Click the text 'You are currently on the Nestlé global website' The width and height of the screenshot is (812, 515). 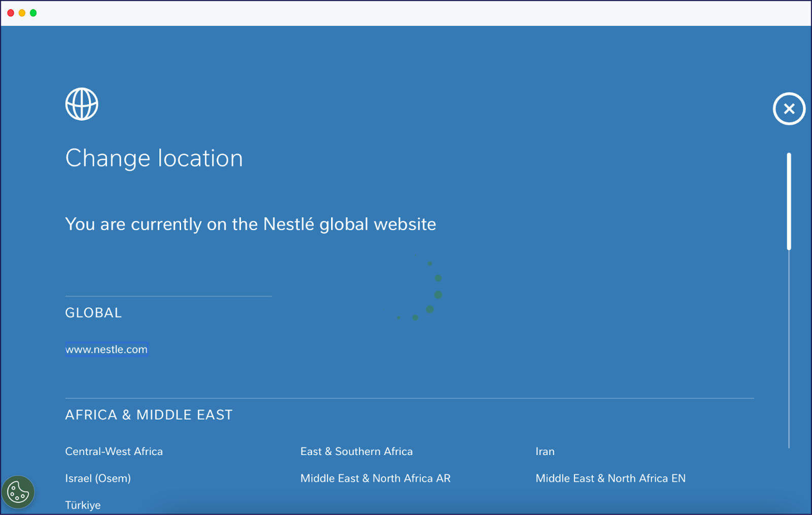click(x=250, y=224)
